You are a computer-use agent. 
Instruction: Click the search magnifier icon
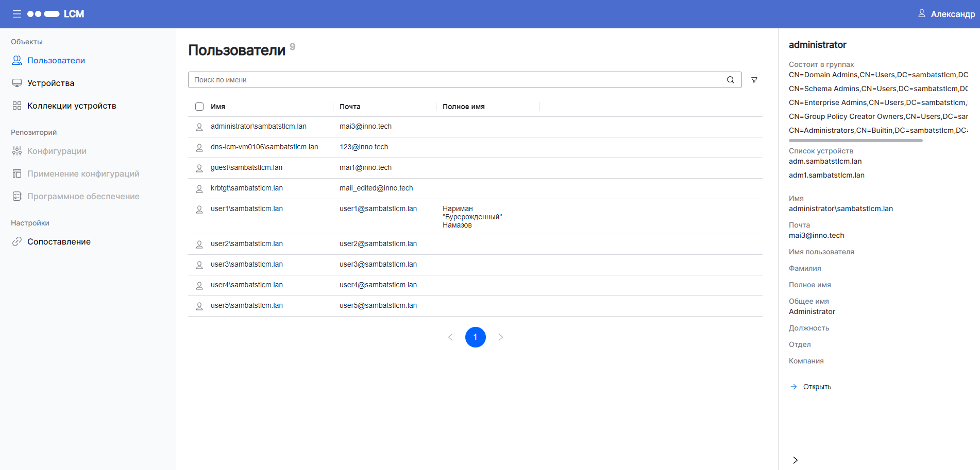pyautogui.click(x=730, y=80)
